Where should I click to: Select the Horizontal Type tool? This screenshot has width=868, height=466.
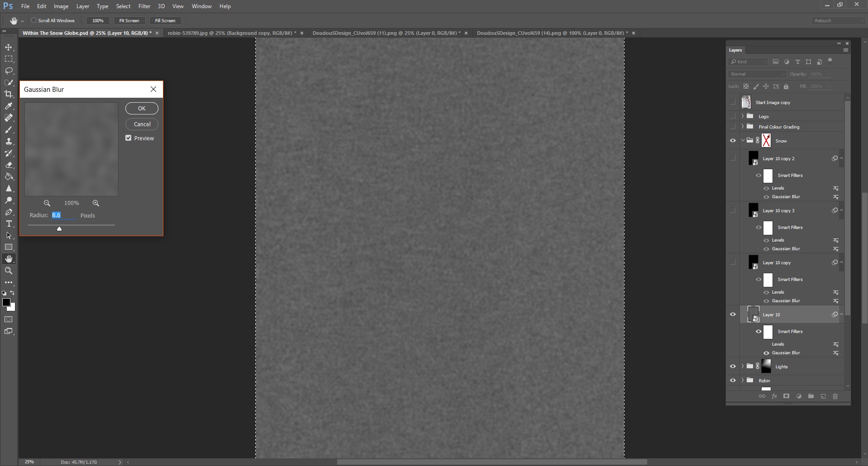(x=9, y=223)
